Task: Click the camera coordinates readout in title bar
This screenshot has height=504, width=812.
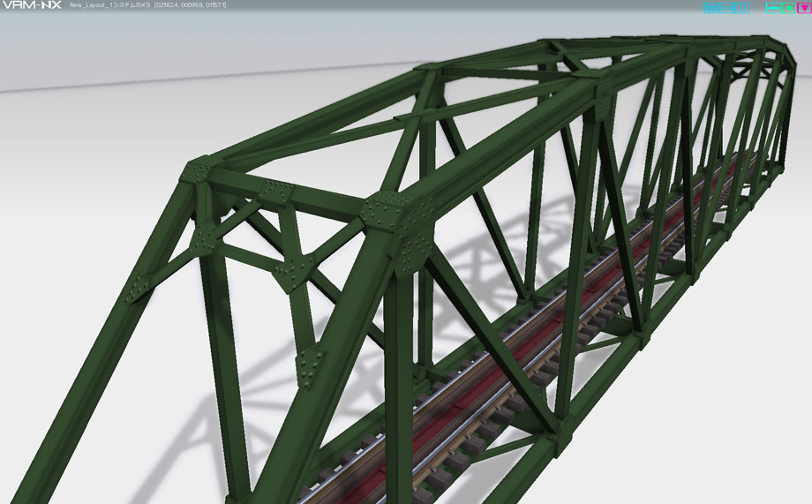Action: pos(190,5)
